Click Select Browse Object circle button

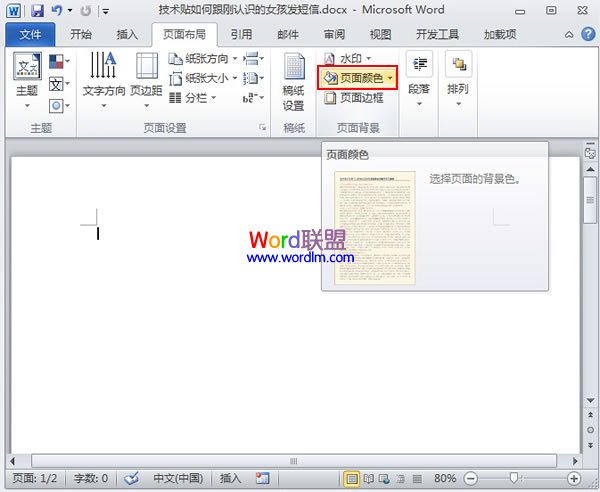click(x=590, y=430)
